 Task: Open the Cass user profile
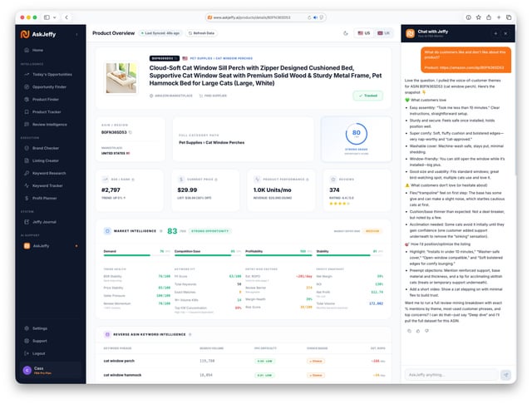point(51,371)
